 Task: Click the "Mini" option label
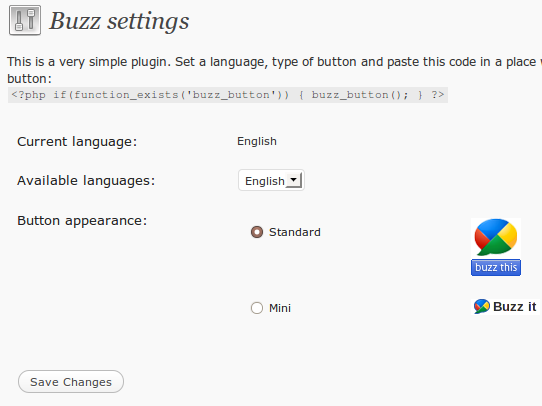click(x=280, y=308)
